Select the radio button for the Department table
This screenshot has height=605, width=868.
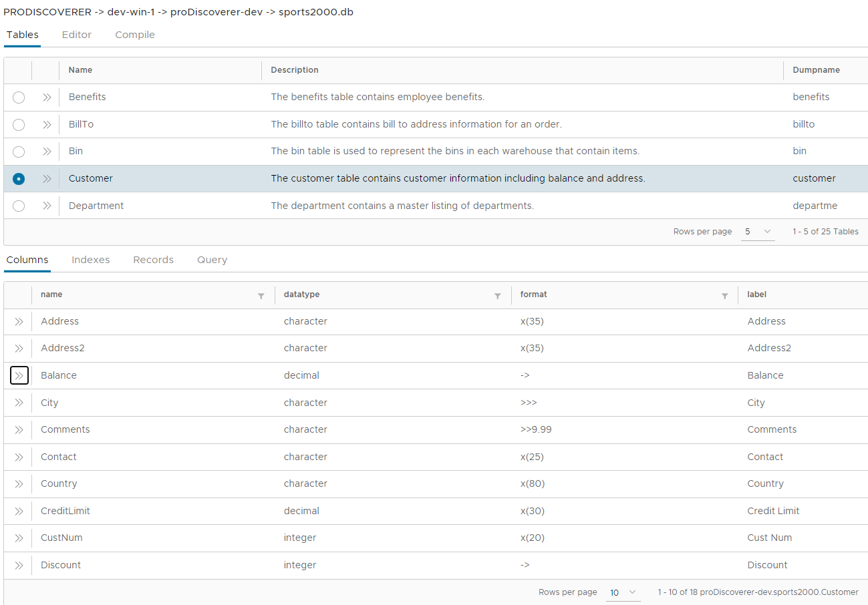18,206
